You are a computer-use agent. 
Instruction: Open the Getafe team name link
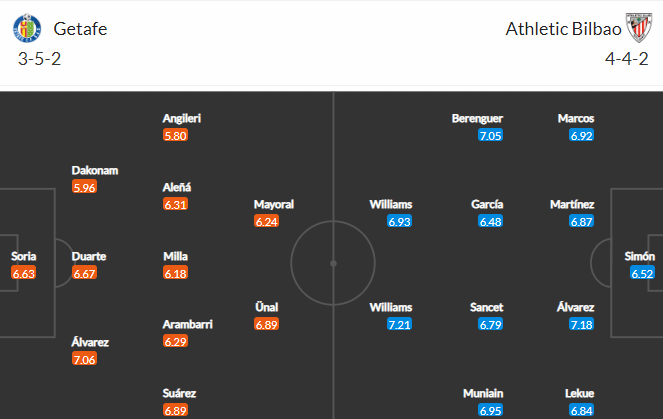pos(80,29)
